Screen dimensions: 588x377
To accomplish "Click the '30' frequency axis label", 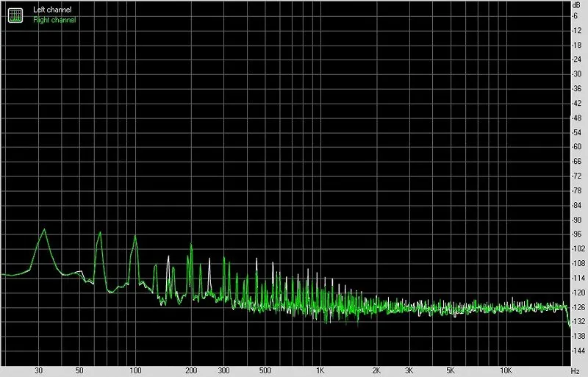I will (x=39, y=370).
